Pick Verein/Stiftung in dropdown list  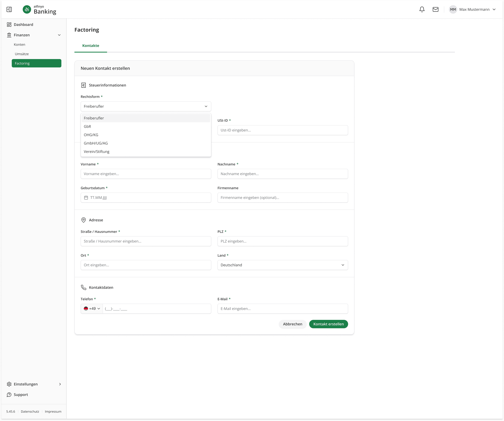pos(96,152)
